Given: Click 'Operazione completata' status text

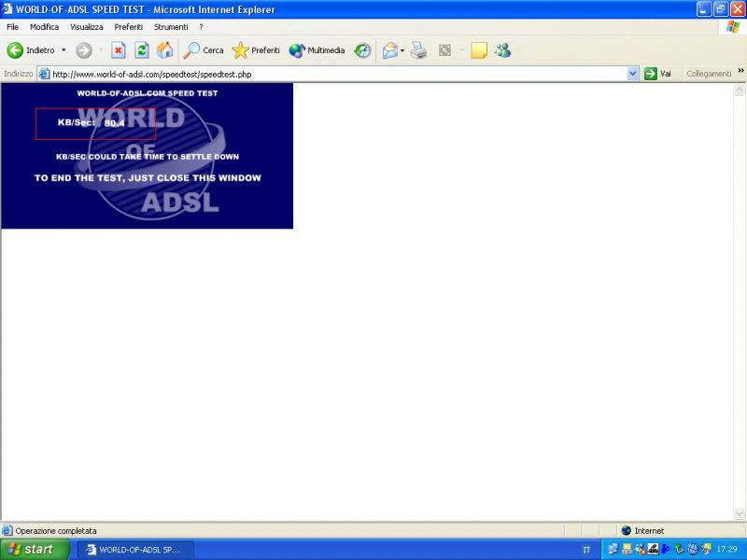Looking at the screenshot, I should [56, 530].
